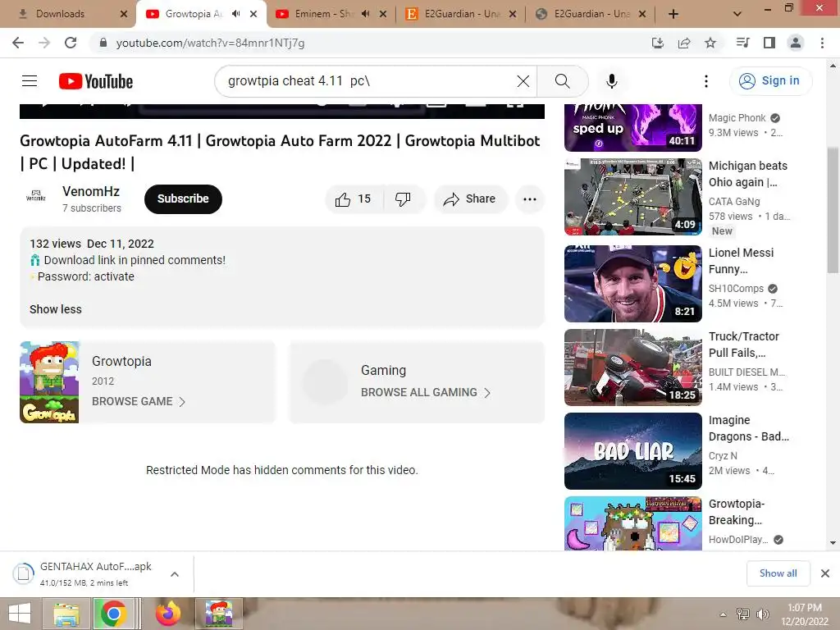Open Growtopia game cover image
The height and width of the screenshot is (630, 840).
click(x=49, y=382)
